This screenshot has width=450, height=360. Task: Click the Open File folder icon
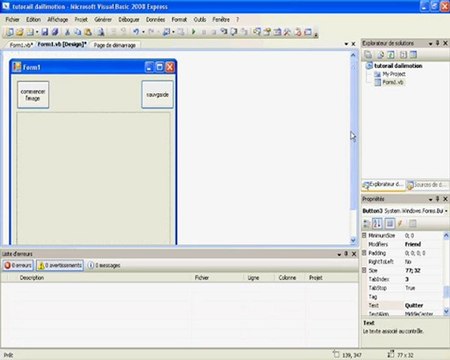coord(20,32)
